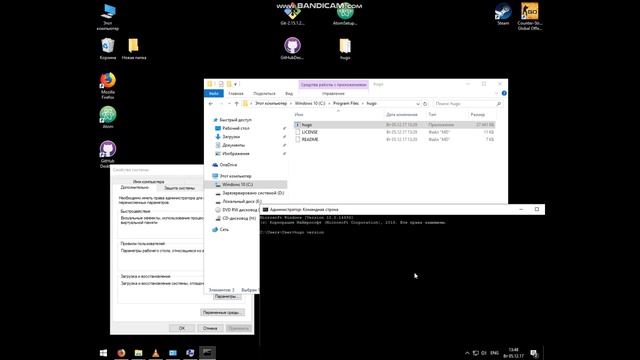Open VLC media player from the taskbar
Viewport: 640px width, 360px height.
pyautogui.click(x=156, y=353)
